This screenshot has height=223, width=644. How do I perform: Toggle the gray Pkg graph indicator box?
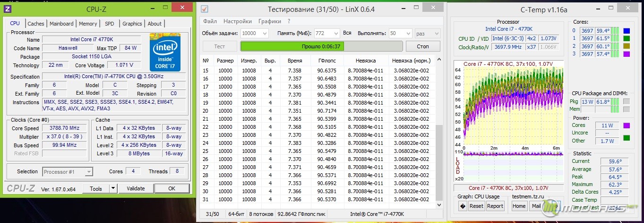[x=626, y=101]
